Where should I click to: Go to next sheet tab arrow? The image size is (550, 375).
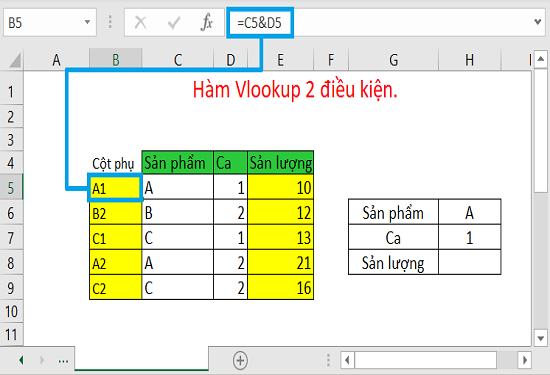(42, 360)
